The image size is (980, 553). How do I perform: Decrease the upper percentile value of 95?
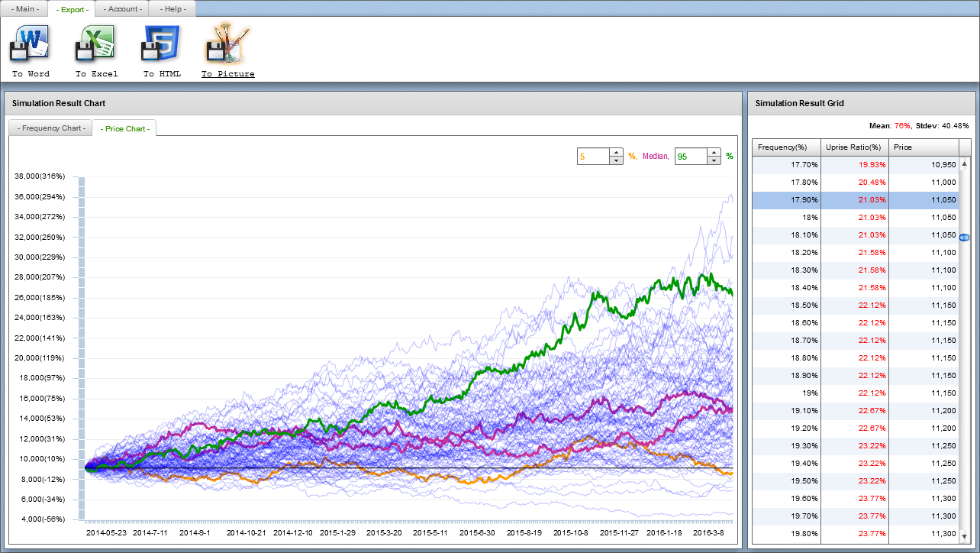click(x=714, y=160)
